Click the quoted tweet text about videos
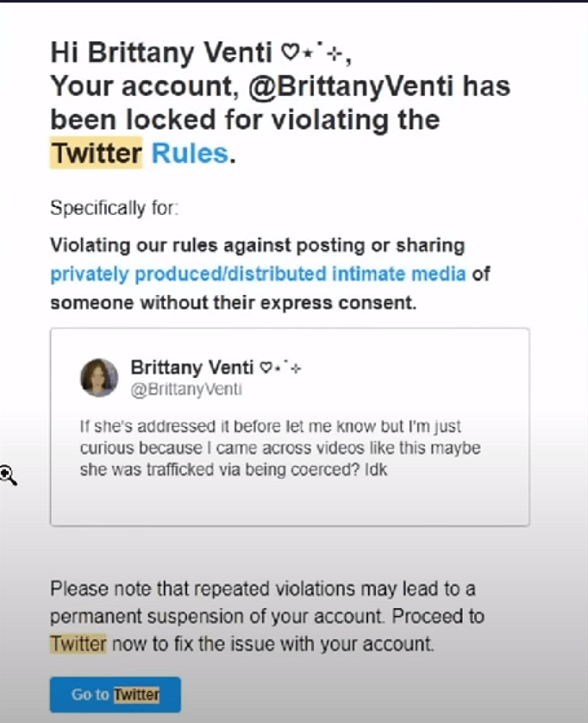 point(280,450)
